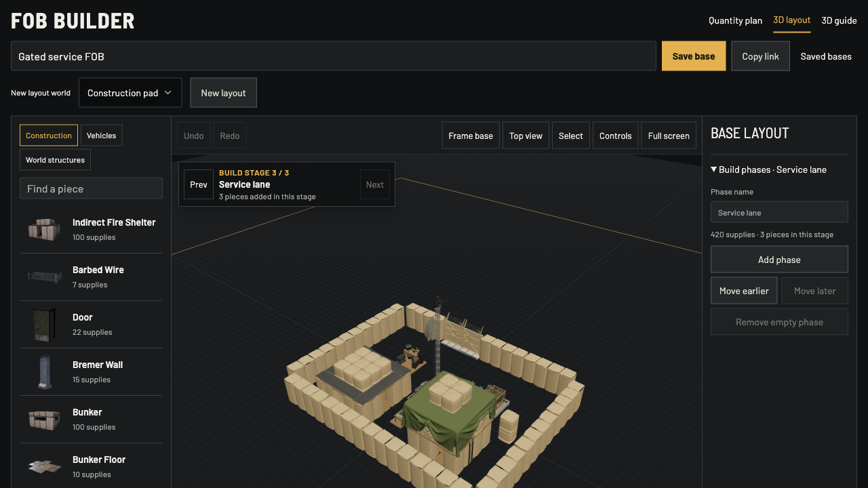Viewport: 868px width, 488px height.
Task: Open the 3D layout tab
Action: pyautogui.click(x=792, y=20)
